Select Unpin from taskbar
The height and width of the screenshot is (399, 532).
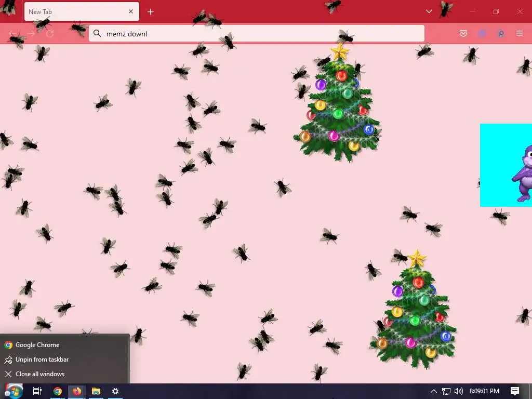click(x=65, y=360)
